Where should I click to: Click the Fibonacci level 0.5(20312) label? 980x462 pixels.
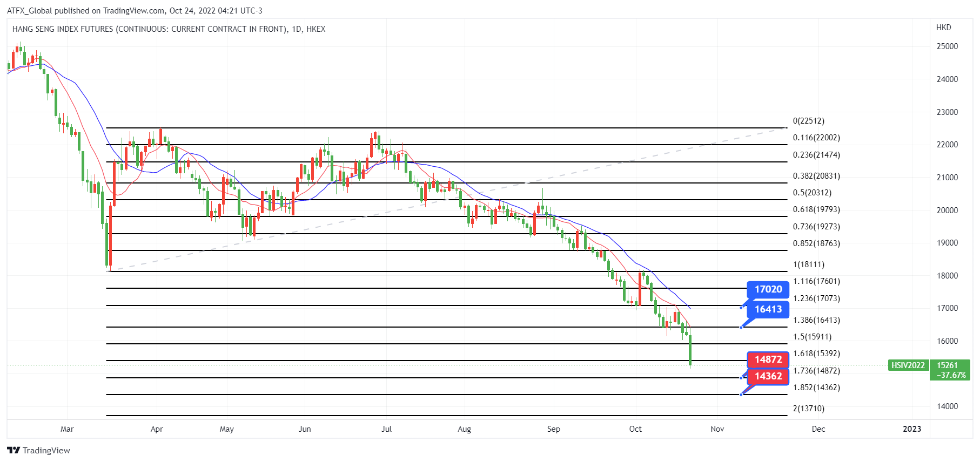pyautogui.click(x=812, y=193)
